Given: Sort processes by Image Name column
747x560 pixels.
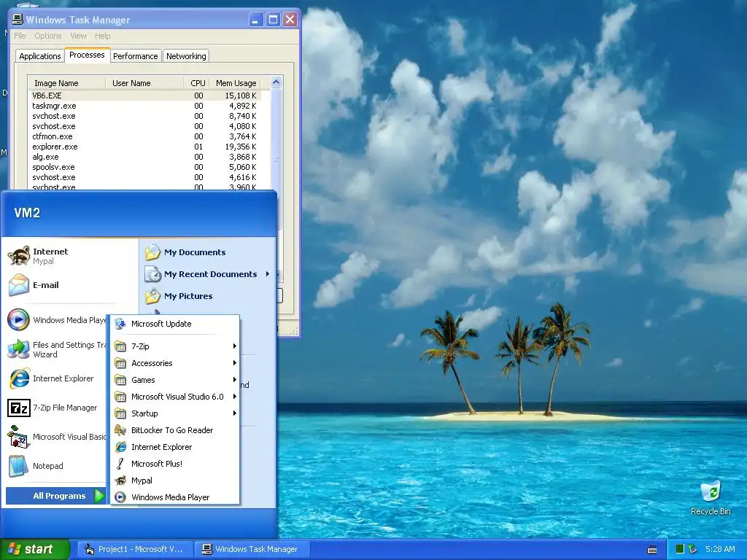Looking at the screenshot, I should click(x=66, y=83).
